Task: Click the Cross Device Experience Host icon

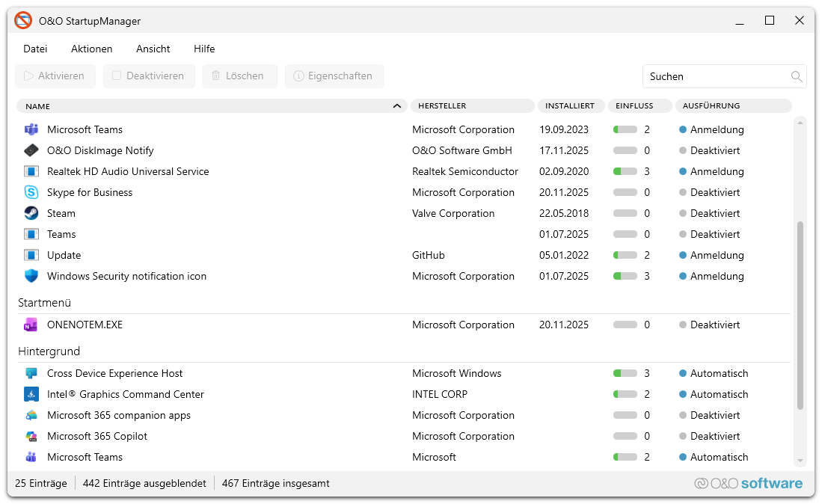Action: tap(31, 373)
